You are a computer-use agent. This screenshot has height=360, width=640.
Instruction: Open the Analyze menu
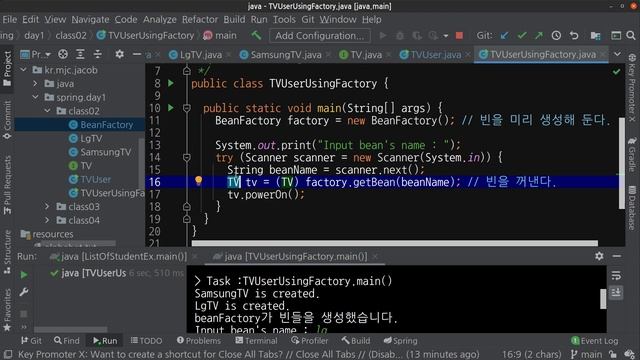click(160, 19)
